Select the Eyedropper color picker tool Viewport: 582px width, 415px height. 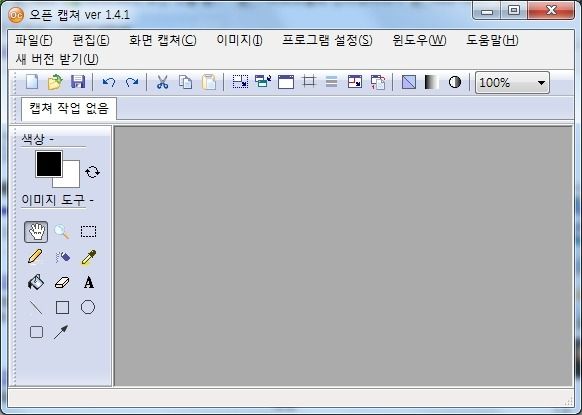click(88, 257)
